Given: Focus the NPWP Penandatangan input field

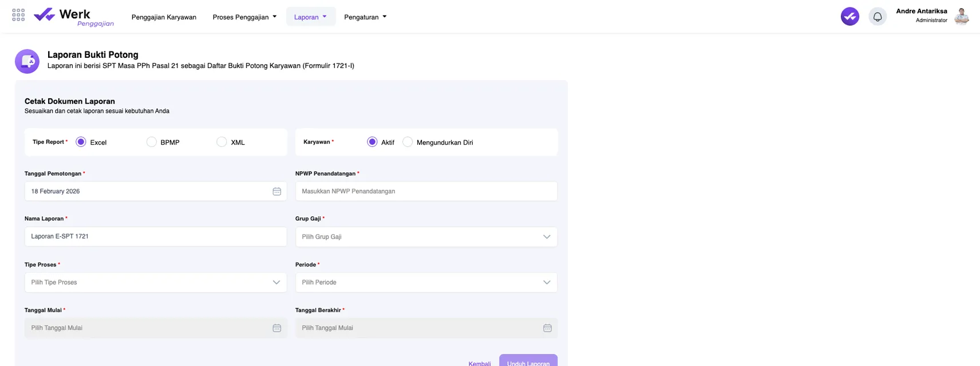Looking at the screenshot, I should (426, 192).
